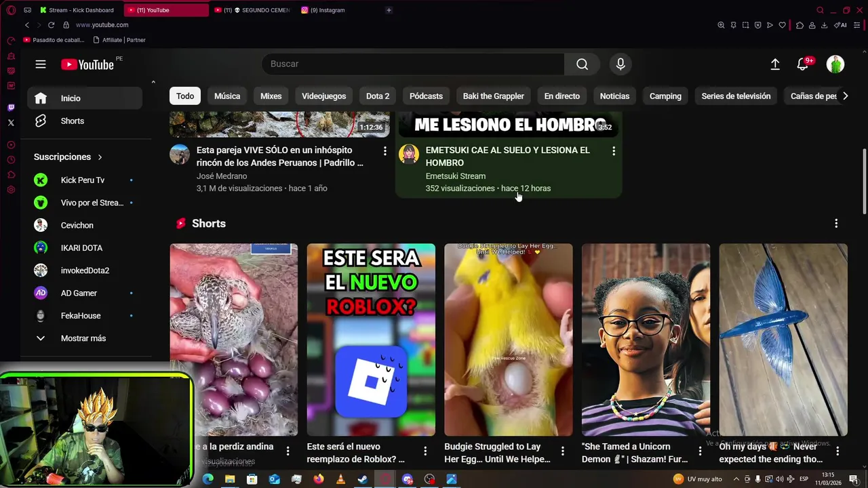Click the search magnifier button
Viewport: 868px width, 488px height.
point(582,64)
